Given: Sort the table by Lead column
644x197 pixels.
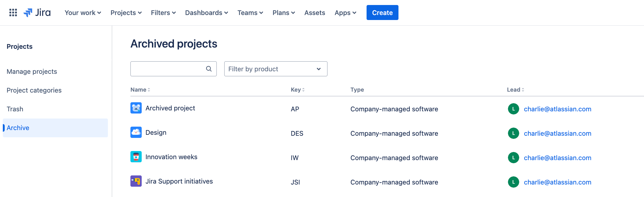Looking at the screenshot, I should (516, 90).
